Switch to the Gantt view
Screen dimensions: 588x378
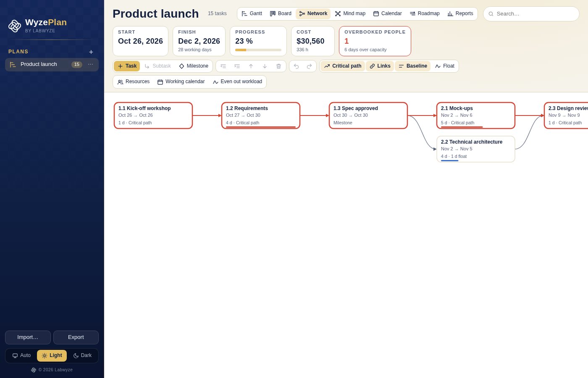click(252, 14)
